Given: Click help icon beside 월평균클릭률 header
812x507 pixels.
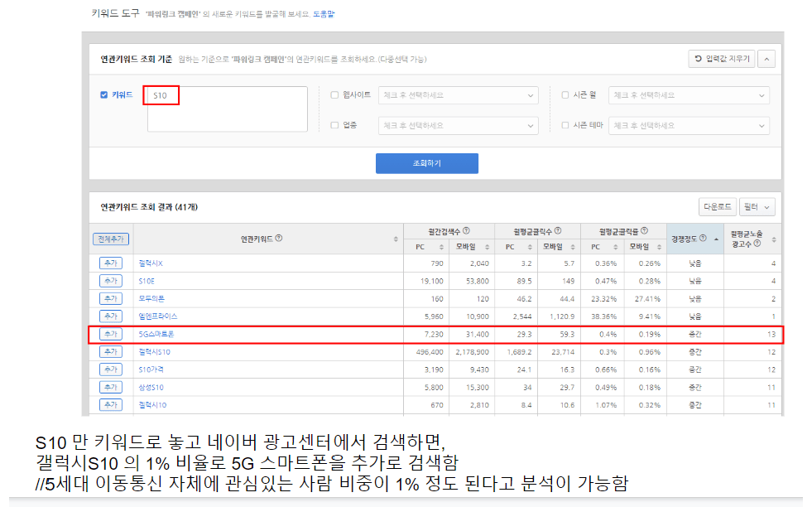Looking at the screenshot, I should click(644, 231).
